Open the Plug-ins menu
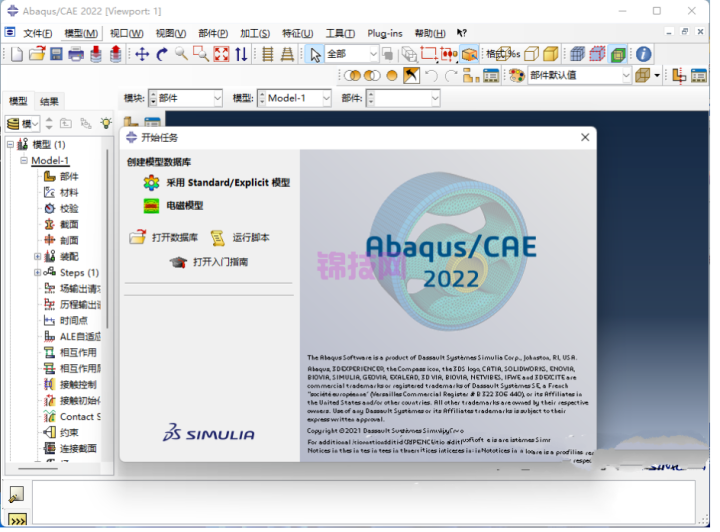This screenshot has width=720, height=532. [385, 33]
